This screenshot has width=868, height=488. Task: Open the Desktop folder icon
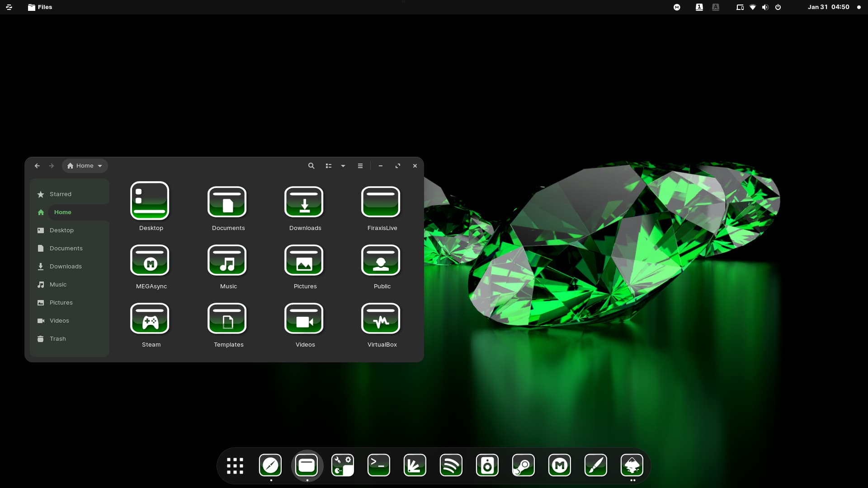(150, 201)
